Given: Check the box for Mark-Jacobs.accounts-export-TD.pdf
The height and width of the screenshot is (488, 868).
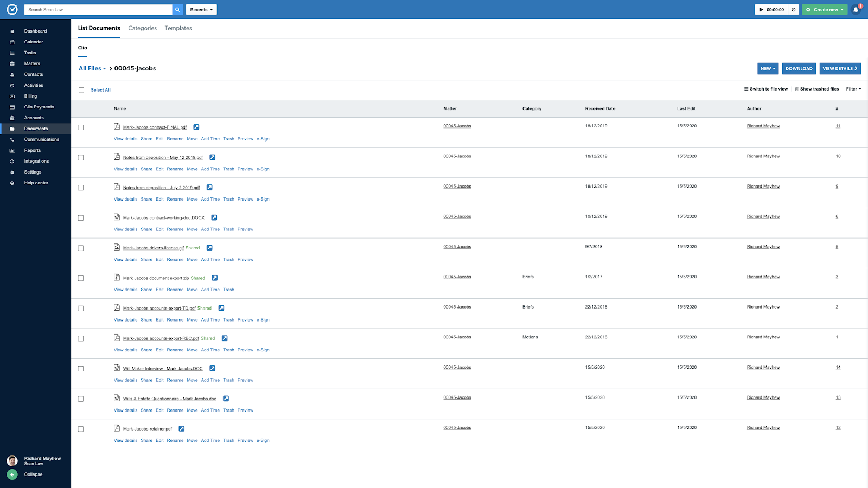Looking at the screenshot, I should 81,309.
